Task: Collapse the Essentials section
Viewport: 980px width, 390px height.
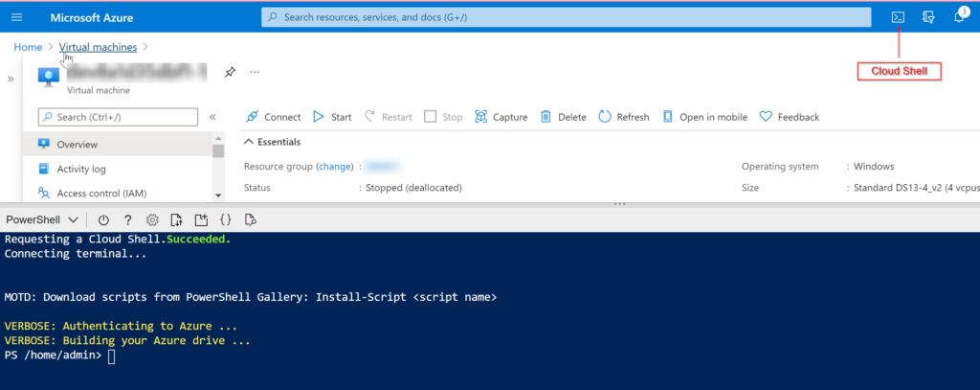Action: [x=273, y=142]
